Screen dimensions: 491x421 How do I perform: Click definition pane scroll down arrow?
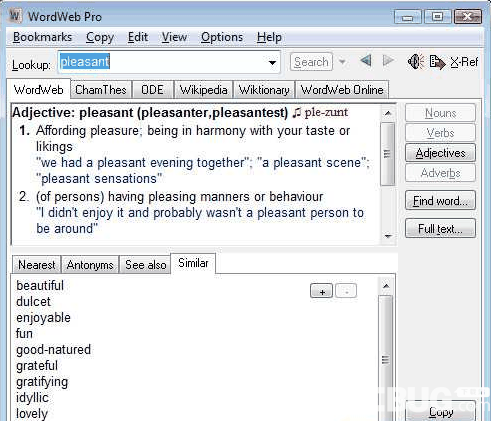[x=388, y=236]
